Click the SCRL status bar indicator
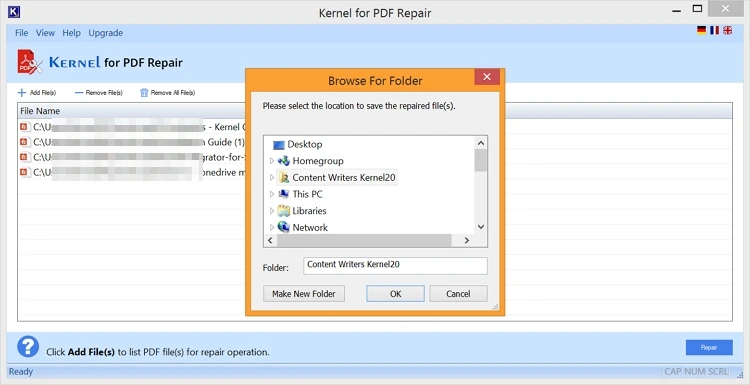The height and width of the screenshot is (385, 750). (x=718, y=372)
